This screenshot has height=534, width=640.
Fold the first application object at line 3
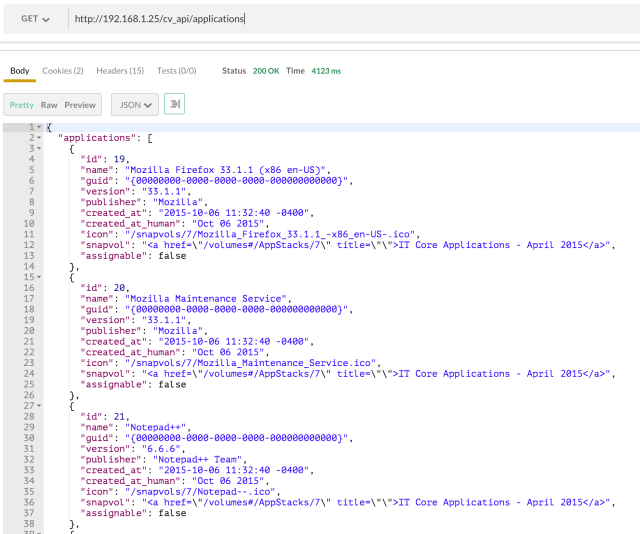[38, 148]
